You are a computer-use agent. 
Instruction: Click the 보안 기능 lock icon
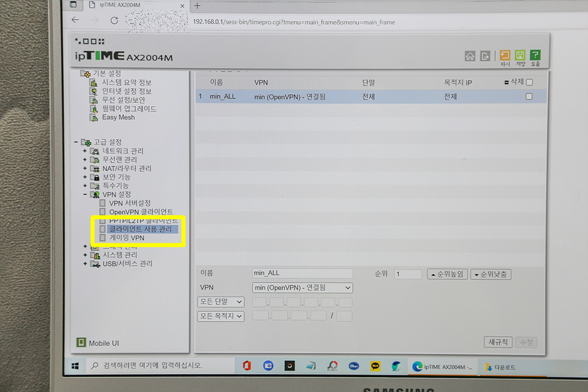coord(94,177)
